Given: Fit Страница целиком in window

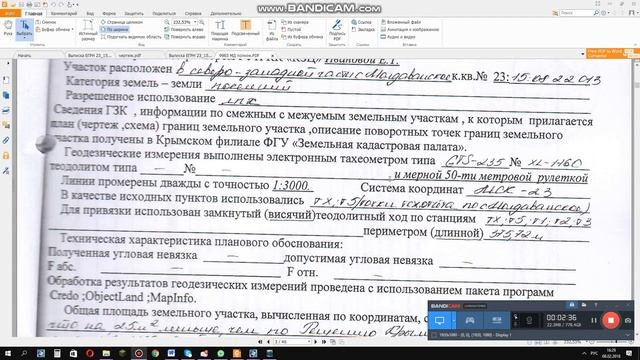Looking at the screenshot, I should pos(122,22).
